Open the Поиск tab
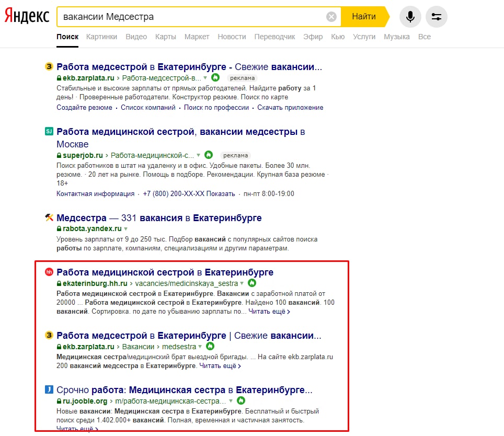Image resolution: width=504 pixels, height=436 pixels. (x=67, y=37)
